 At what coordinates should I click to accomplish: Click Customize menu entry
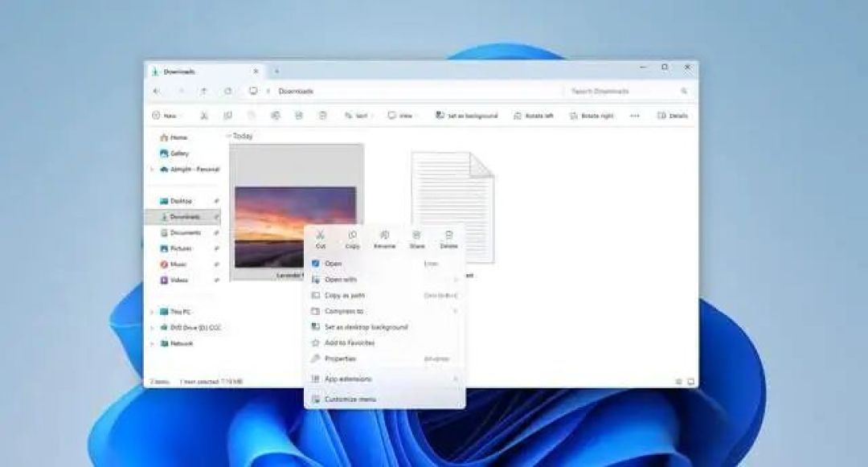pos(385,399)
